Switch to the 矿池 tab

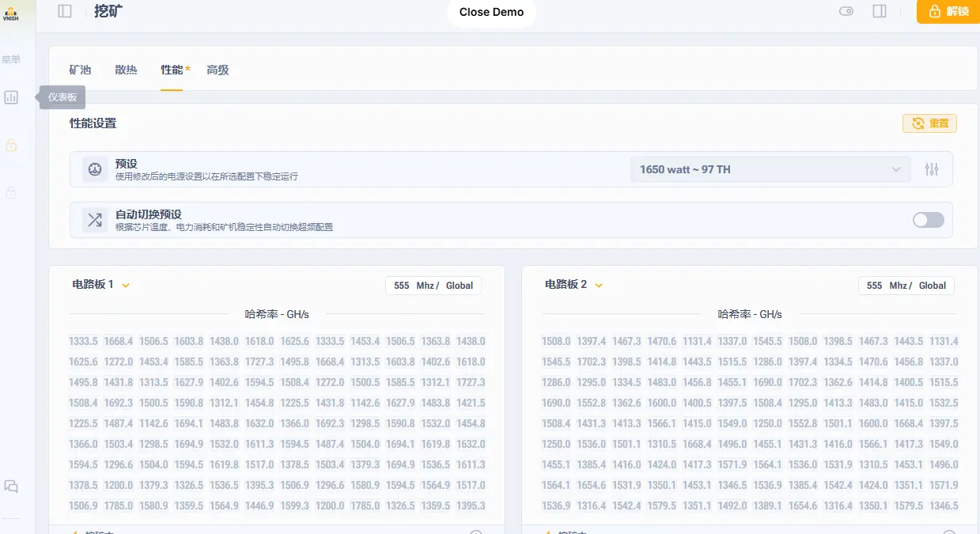coord(80,70)
